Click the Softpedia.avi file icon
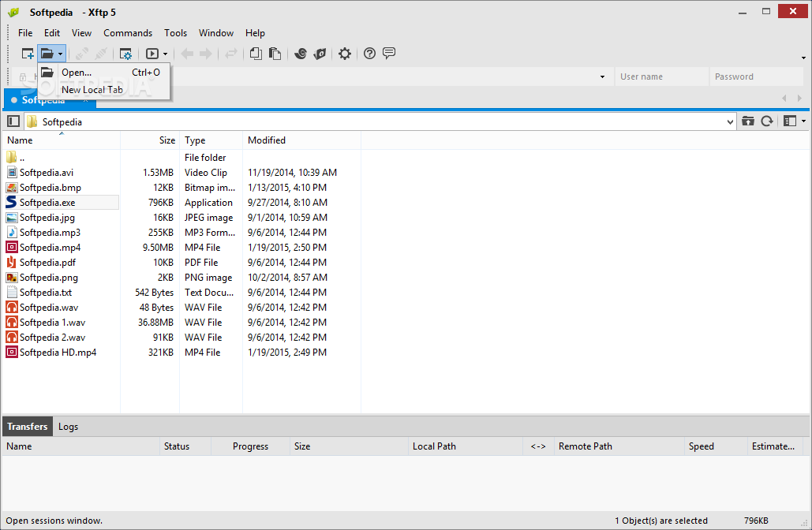812x530 pixels. point(11,173)
